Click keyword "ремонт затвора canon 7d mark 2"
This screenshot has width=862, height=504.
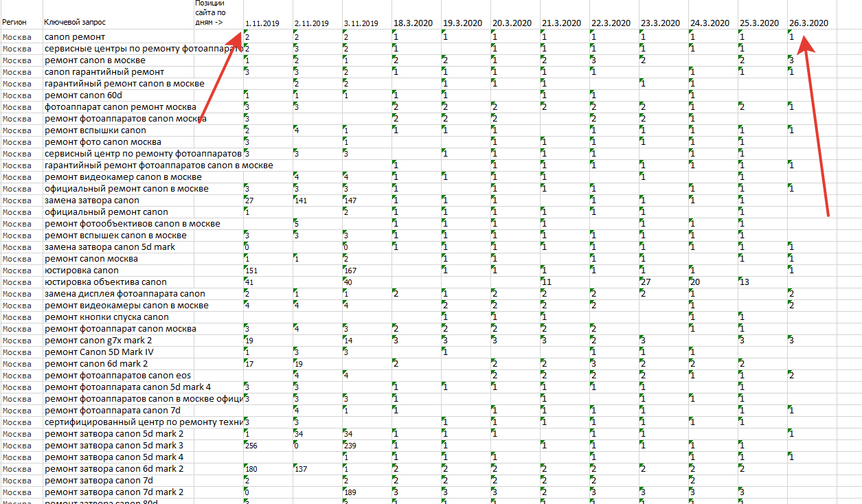(114, 492)
